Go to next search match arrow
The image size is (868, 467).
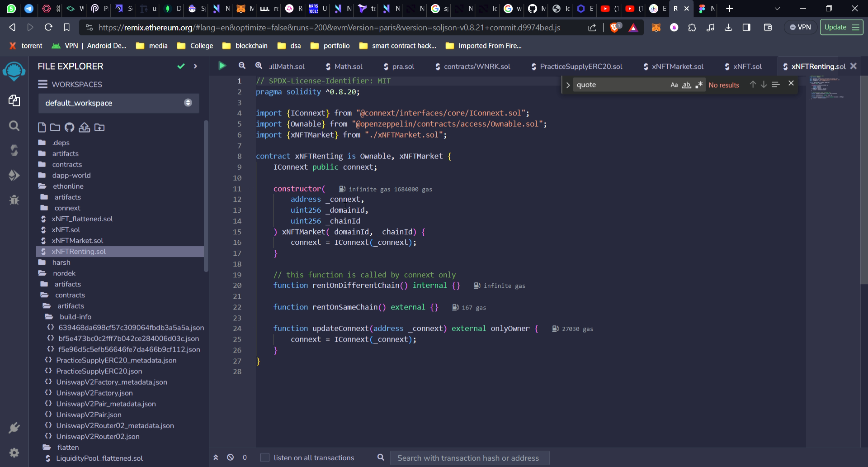[x=764, y=85]
